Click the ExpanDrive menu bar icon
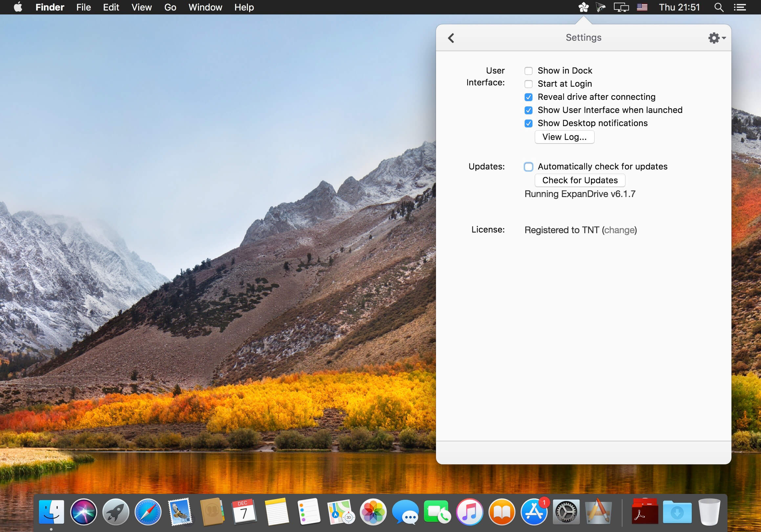 tap(583, 7)
